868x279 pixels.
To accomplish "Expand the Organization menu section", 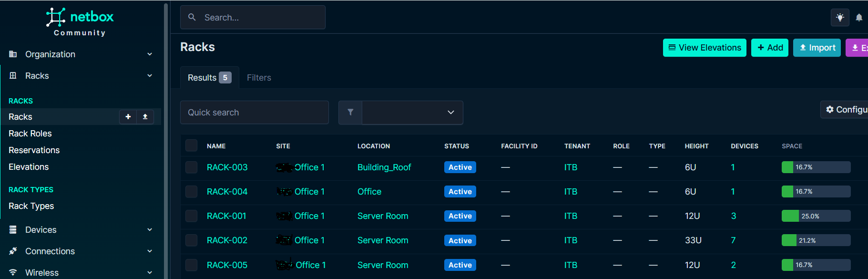I will [81, 54].
